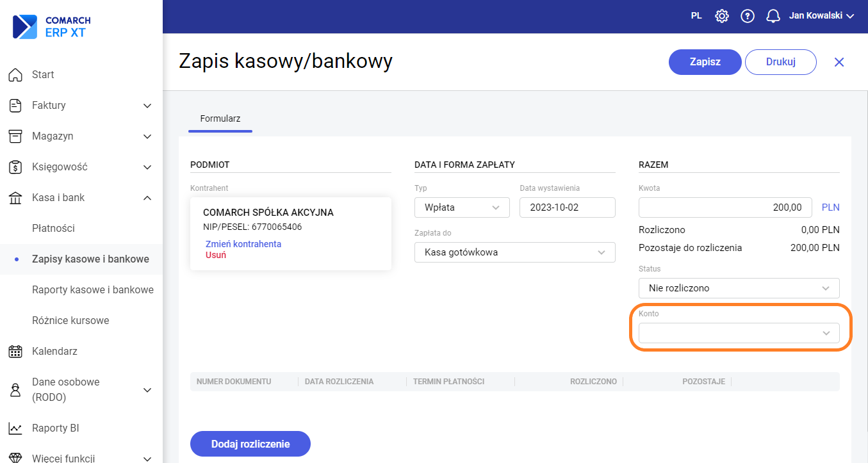Open the Typ dropdown showing Wpłata
868x463 pixels.
click(x=462, y=207)
